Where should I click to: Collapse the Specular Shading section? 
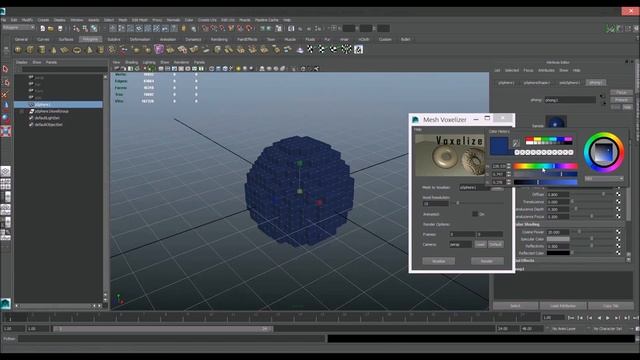point(527,224)
